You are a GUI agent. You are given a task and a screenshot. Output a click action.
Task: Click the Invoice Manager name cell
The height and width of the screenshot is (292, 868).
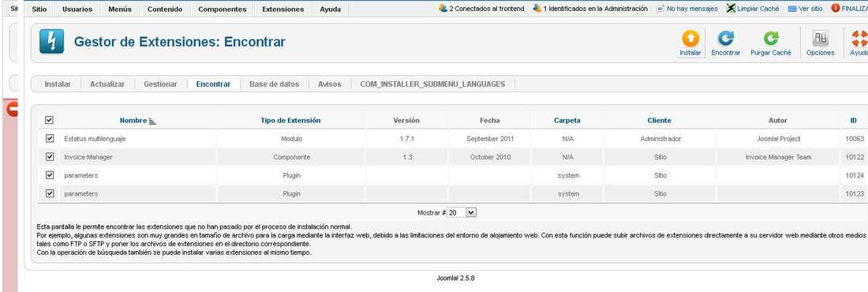click(x=88, y=157)
